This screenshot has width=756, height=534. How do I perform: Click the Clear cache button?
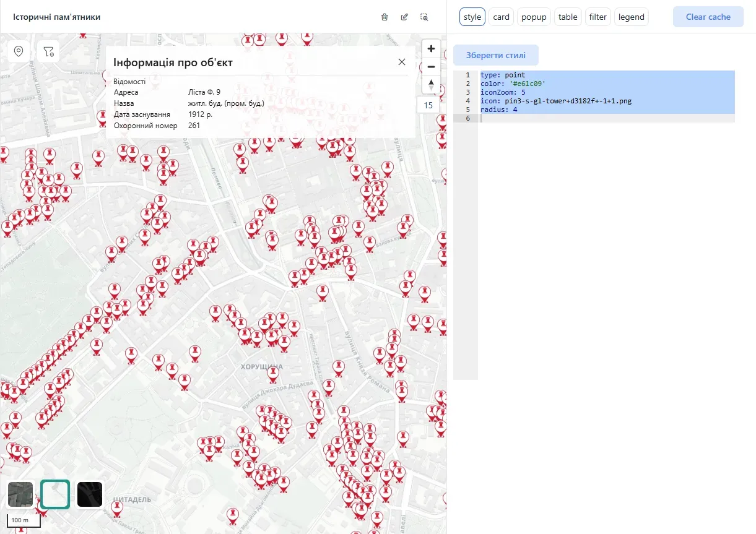[708, 17]
